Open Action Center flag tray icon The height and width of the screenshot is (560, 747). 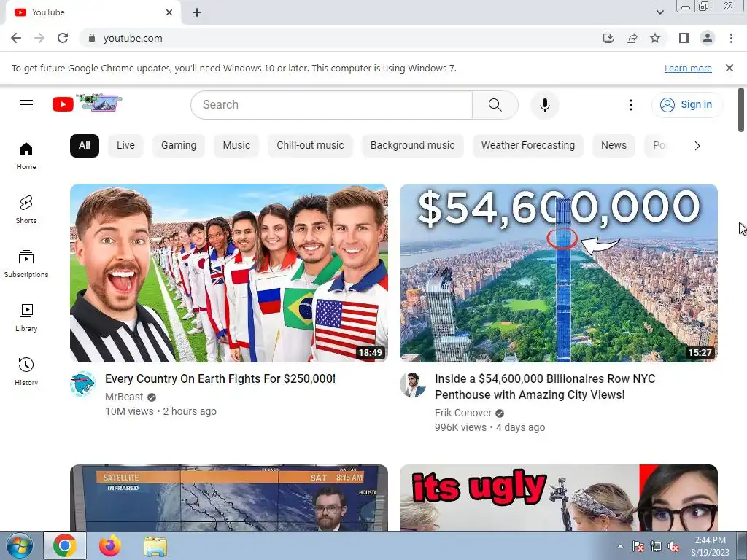[x=638, y=547]
